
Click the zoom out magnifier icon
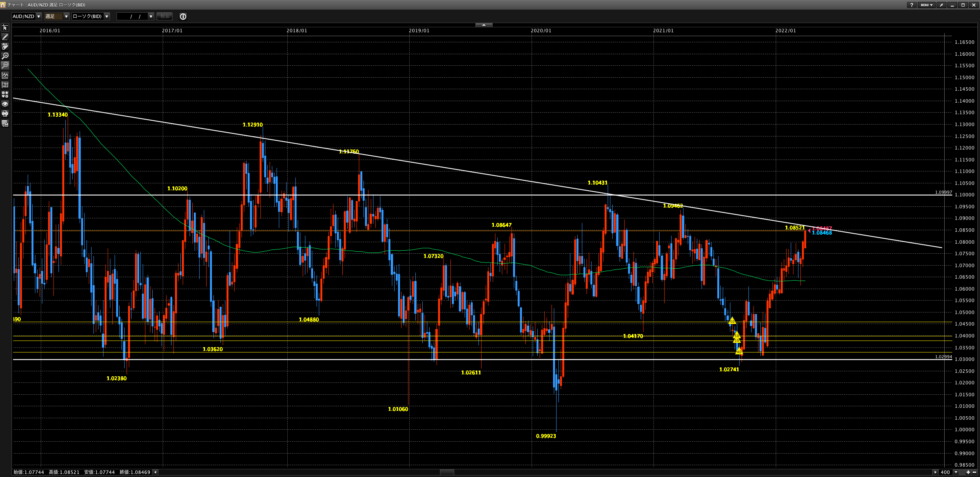(x=5, y=65)
